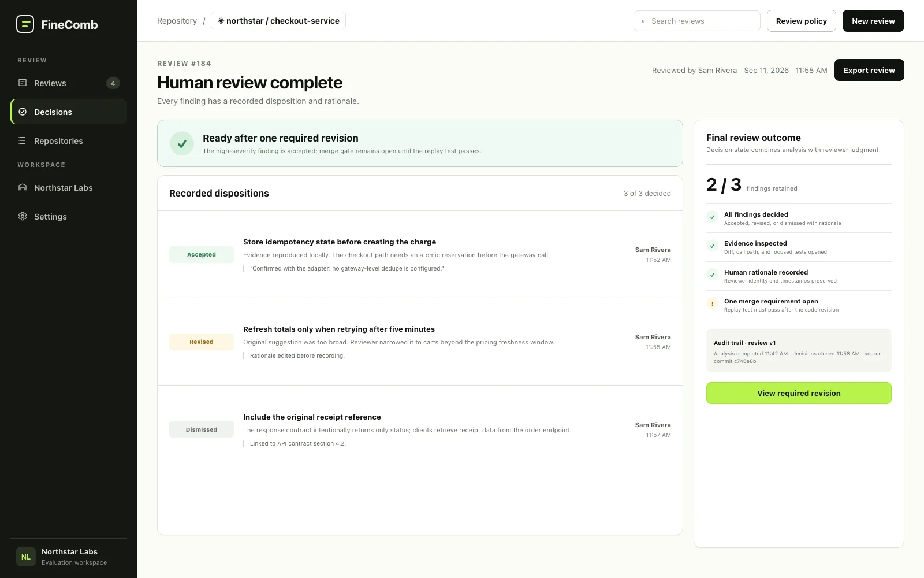The image size is (924, 578).
Task: Open finding 'Refresh totals only when retrying after five minutes'
Action: click(339, 329)
